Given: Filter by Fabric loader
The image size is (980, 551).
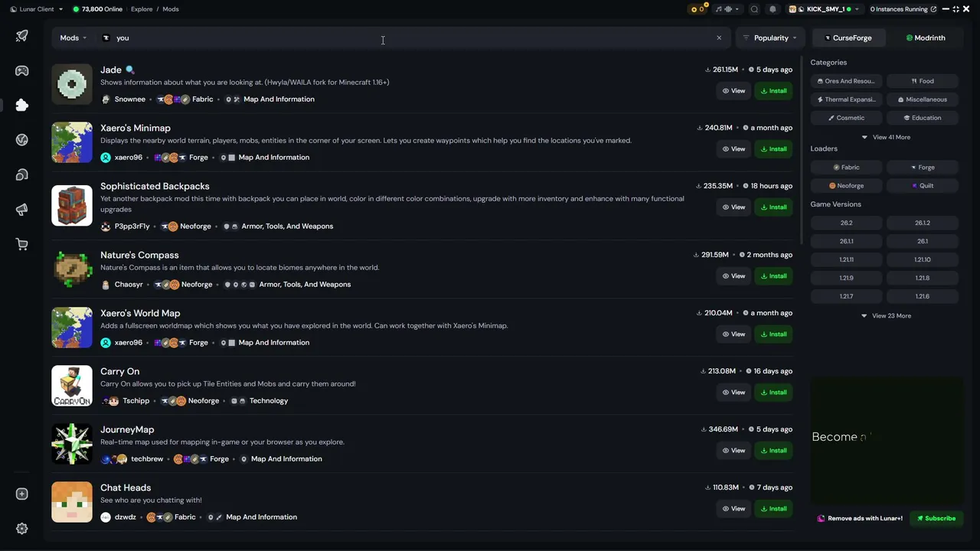Looking at the screenshot, I should (847, 168).
